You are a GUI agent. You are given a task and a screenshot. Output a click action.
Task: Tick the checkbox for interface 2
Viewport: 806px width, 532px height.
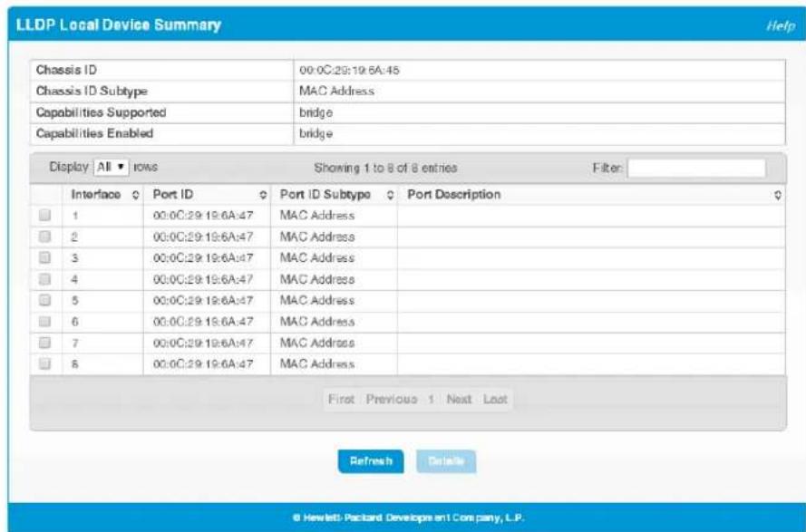(x=44, y=237)
